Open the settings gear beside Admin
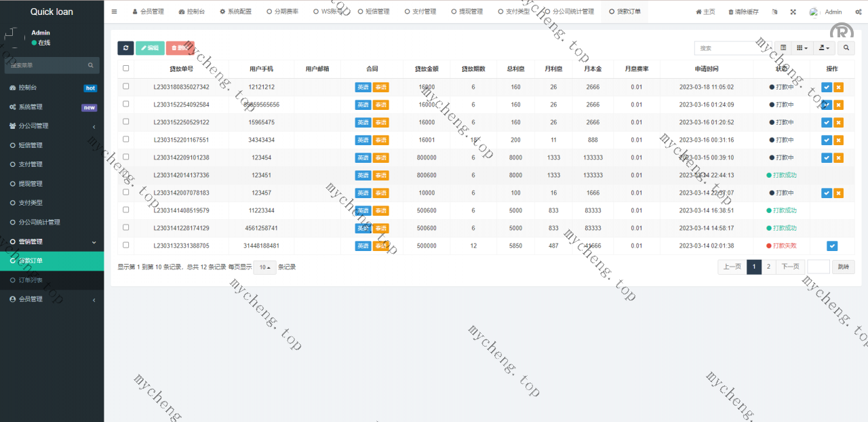Viewport: 868px width, 422px height. click(858, 12)
